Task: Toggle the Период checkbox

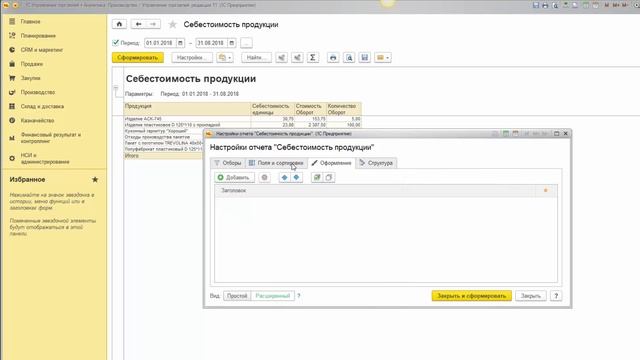Action: coord(116,42)
